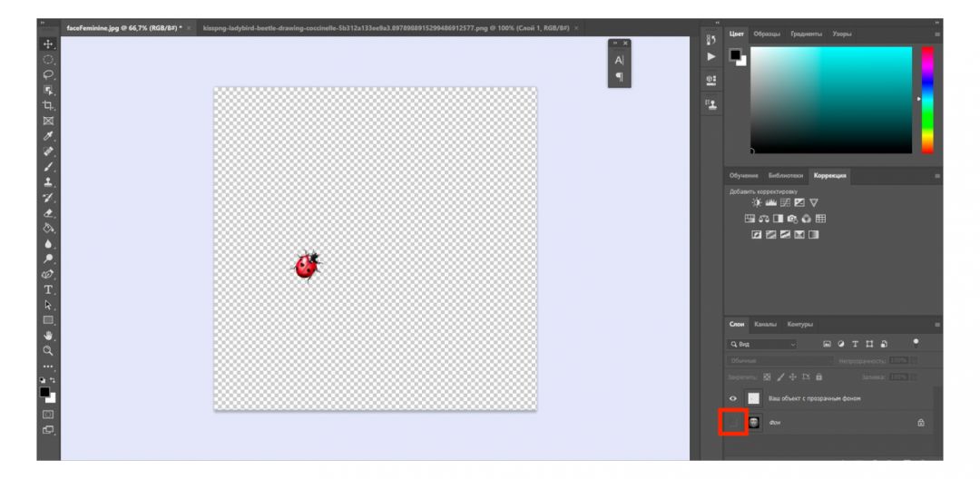980x479 pixels.
Task: Select the Lasso tool
Action: tap(48, 74)
